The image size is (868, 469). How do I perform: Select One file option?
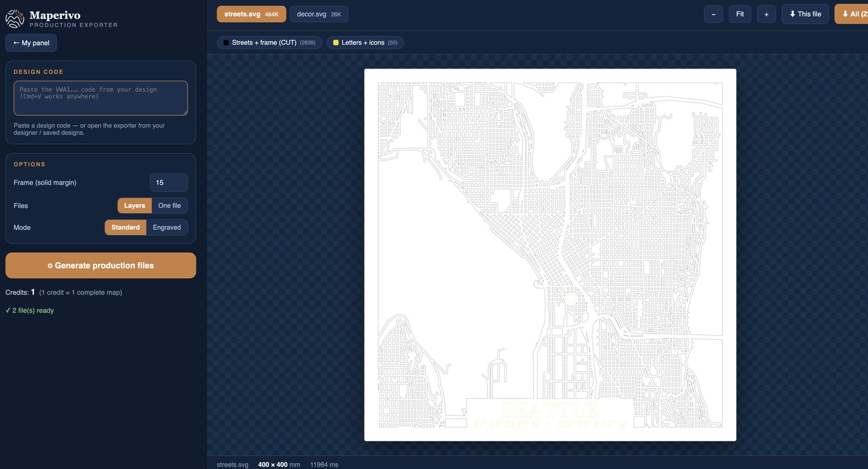(x=169, y=206)
